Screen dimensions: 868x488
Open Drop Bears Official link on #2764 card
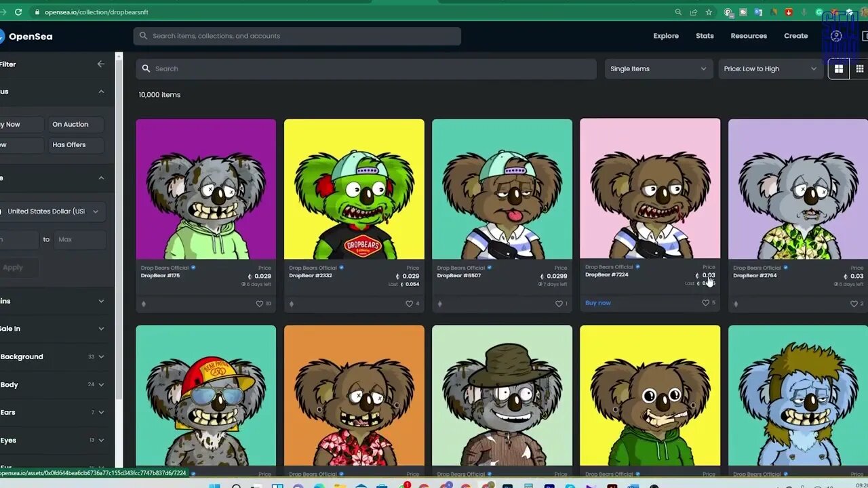757,268
